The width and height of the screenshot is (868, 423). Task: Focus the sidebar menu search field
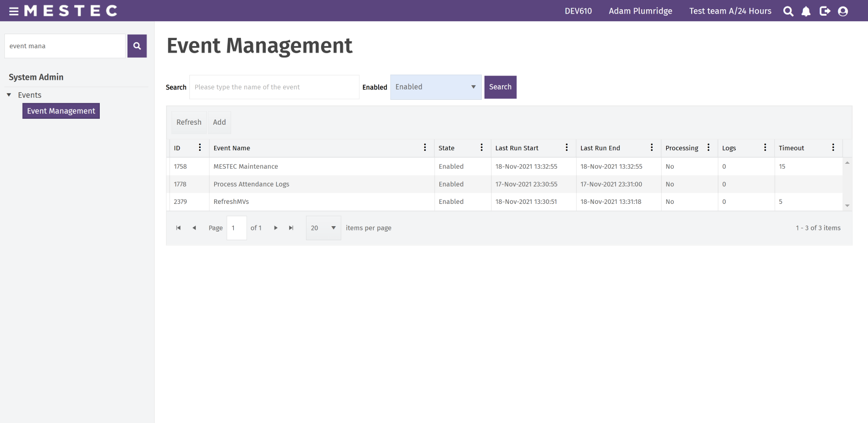(x=65, y=46)
